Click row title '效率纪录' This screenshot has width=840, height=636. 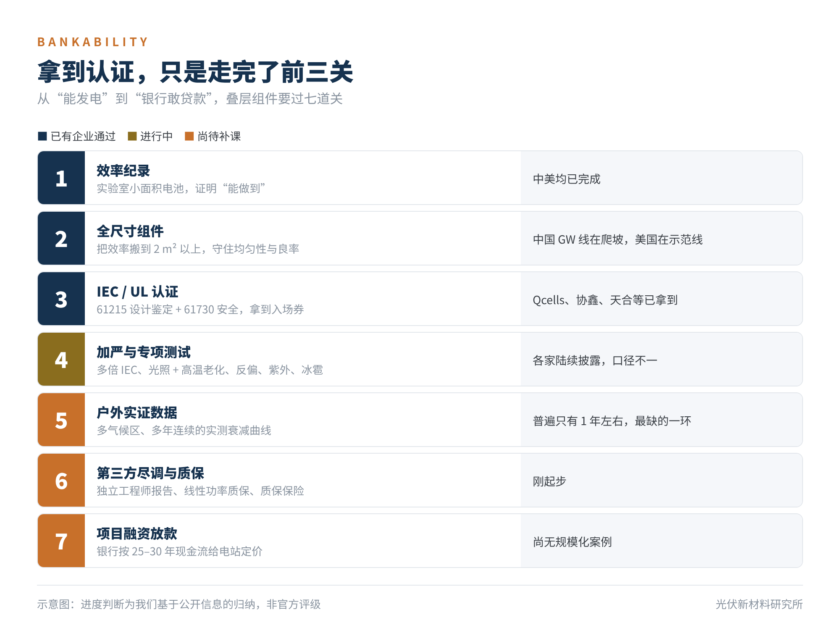click(123, 171)
